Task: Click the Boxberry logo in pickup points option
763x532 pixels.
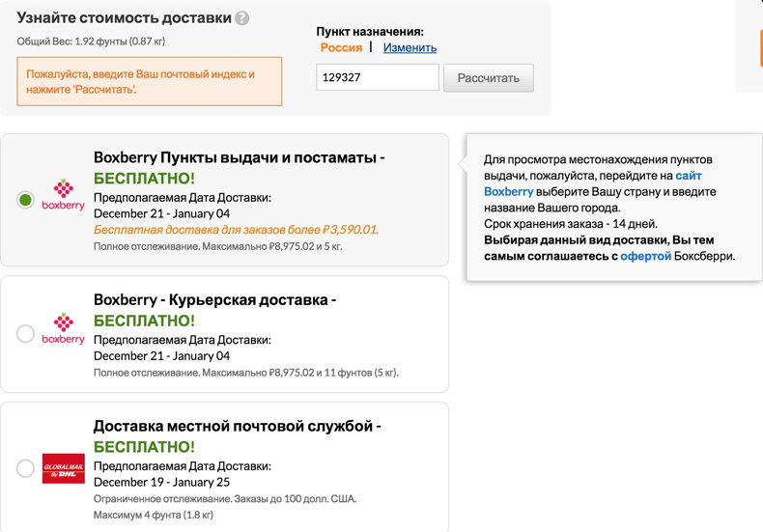Action: (63, 195)
